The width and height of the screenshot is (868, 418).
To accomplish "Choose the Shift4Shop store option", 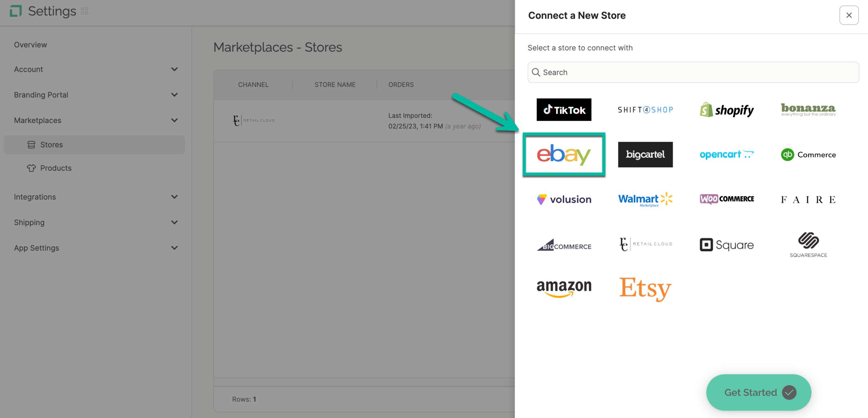I will click(645, 110).
